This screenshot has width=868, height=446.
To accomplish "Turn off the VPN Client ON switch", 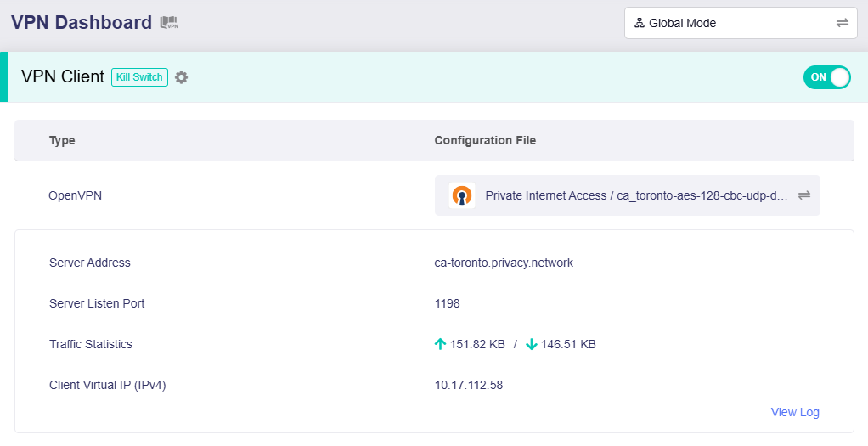I will point(826,77).
